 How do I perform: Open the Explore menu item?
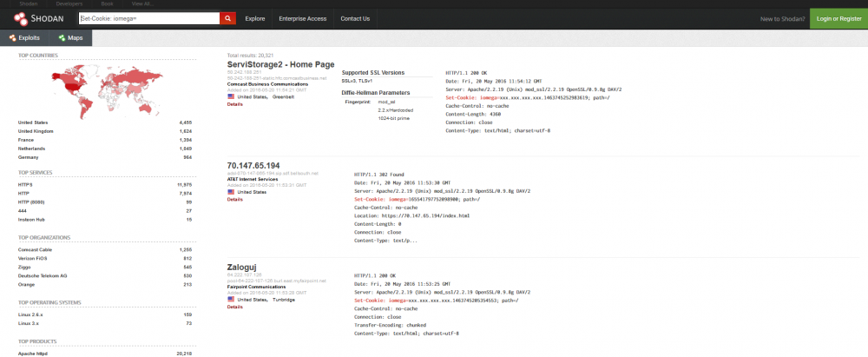click(255, 18)
